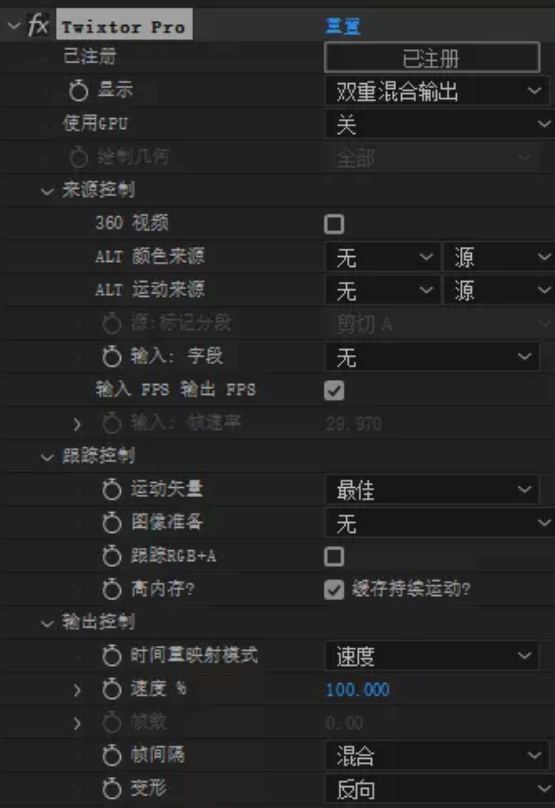Open the 运动矢量 dropdown set to 最佳
The height and width of the screenshot is (808, 555).
tap(432, 490)
